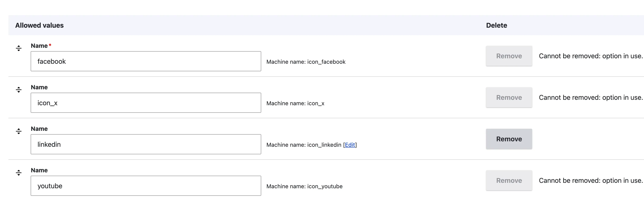
Task: Click the drag handle for the linkedin row
Action: 19,131
